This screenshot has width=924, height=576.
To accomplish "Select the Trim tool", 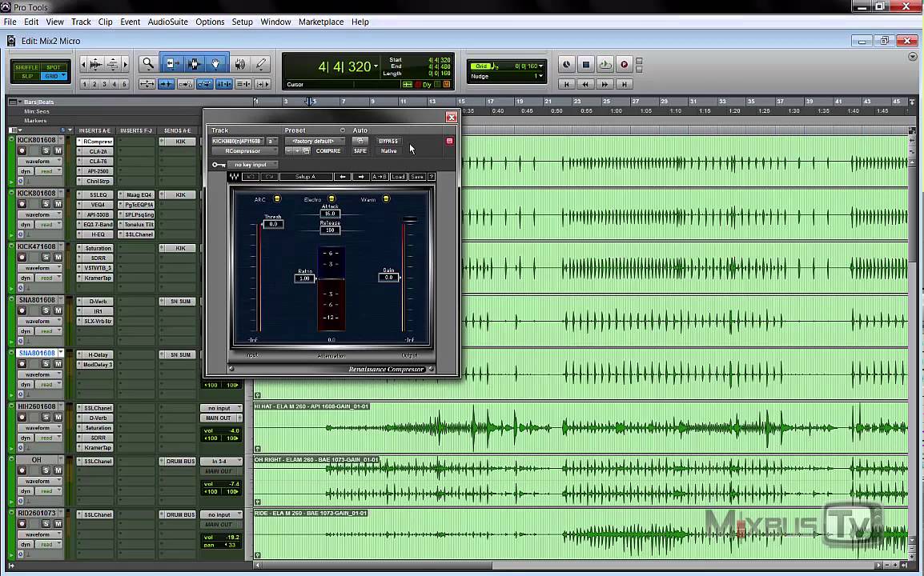I will point(171,64).
